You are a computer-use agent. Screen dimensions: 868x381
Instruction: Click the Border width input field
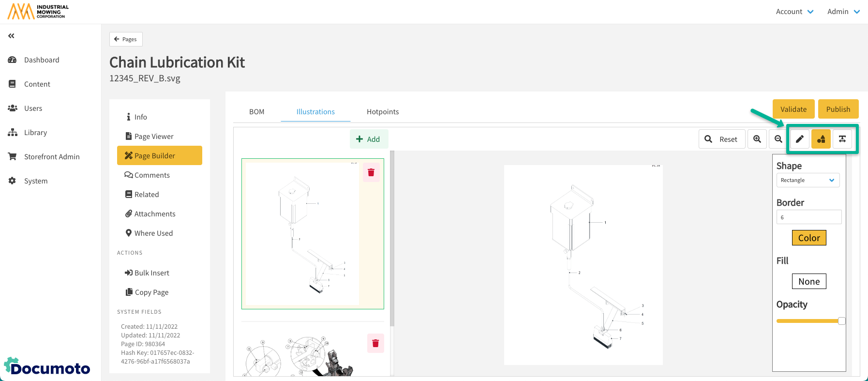[809, 217]
